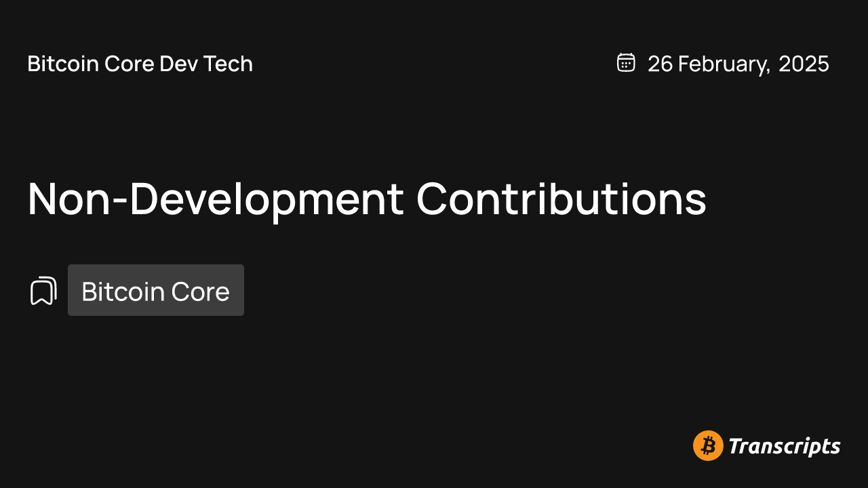Click the word Core in the top-left header
This screenshot has width=868, height=488.
point(120,64)
